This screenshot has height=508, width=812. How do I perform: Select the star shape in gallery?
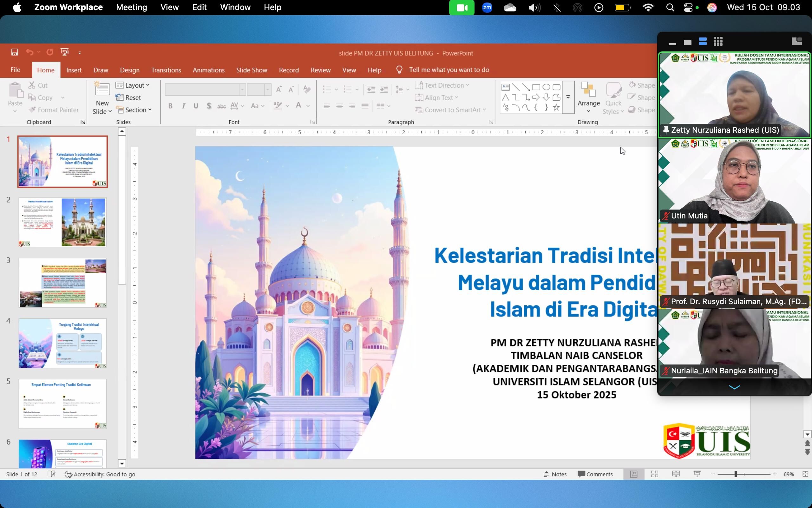[556, 108]
